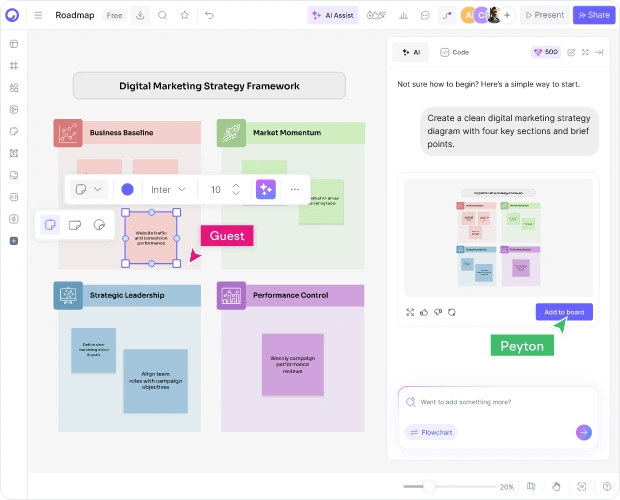Switch to the Code tab
The image size is (620, 500).
tap(455, 52)
